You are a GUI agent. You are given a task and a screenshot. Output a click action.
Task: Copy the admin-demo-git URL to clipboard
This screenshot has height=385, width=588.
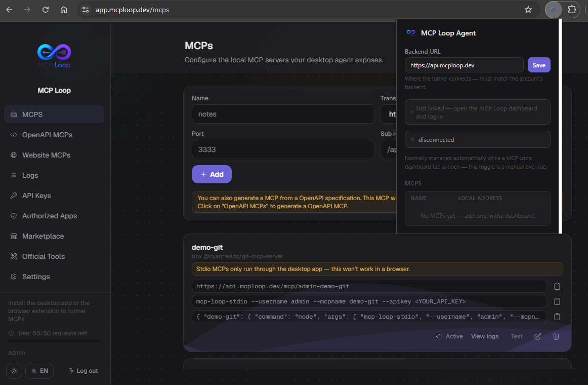(x=557, y=286)
